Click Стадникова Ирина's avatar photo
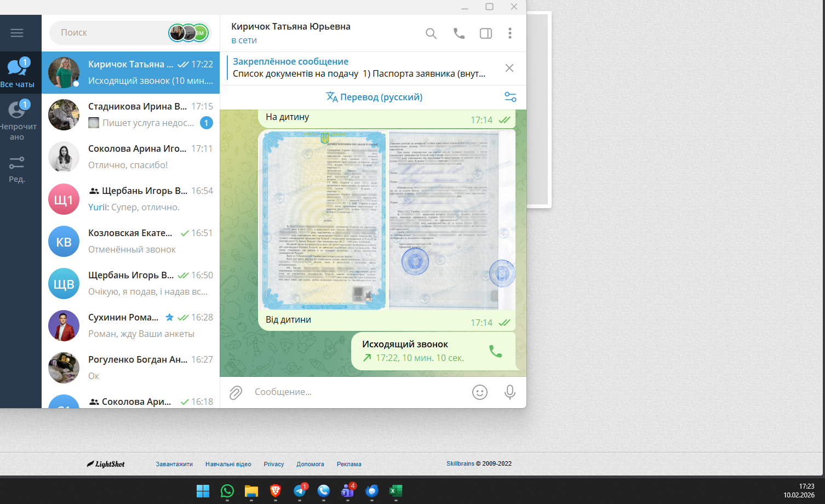Screen dimensions: 825x504 pos(64,115)
